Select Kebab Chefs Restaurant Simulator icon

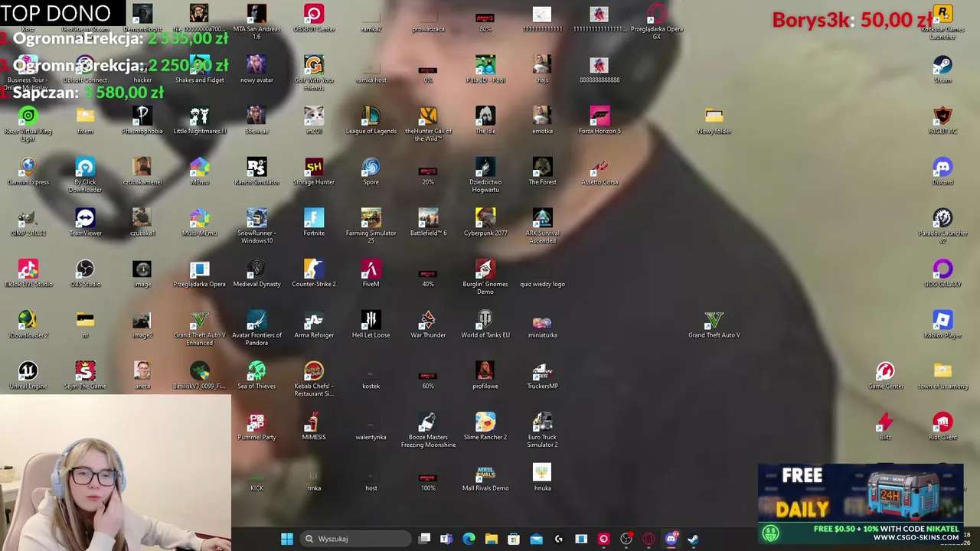coord(314,380)
